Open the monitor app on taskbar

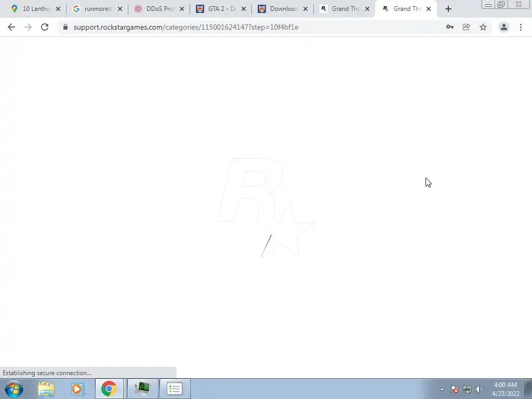(x=143, y=389)
